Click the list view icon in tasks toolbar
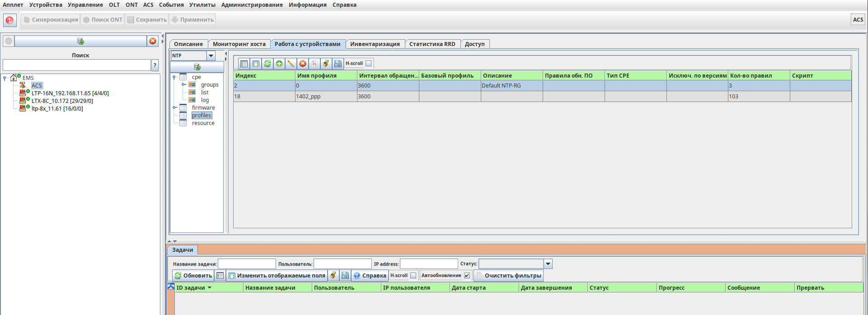868x315 pixels. (220, 275)
